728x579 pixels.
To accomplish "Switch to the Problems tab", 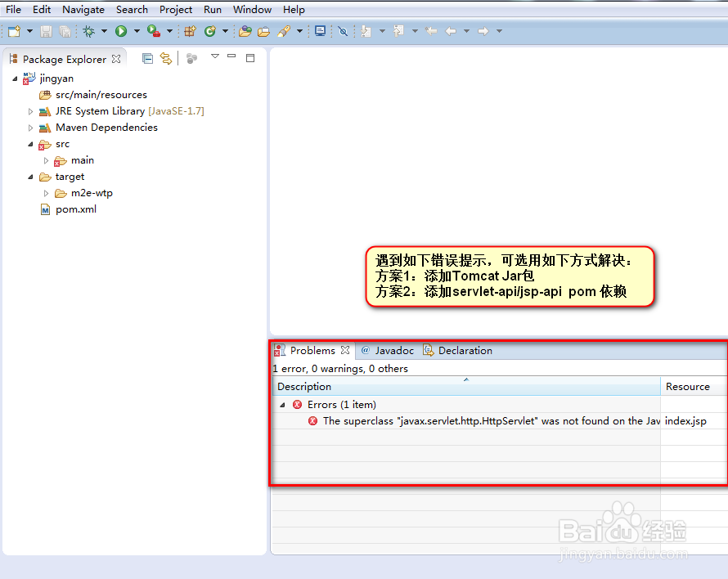I will (312, 351).
